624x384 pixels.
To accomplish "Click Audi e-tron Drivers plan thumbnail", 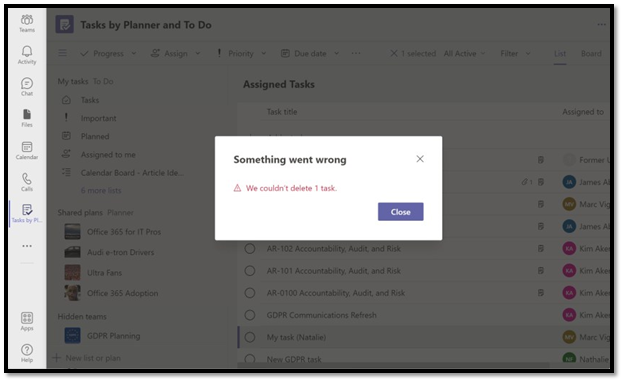I will tap(72, 252).
